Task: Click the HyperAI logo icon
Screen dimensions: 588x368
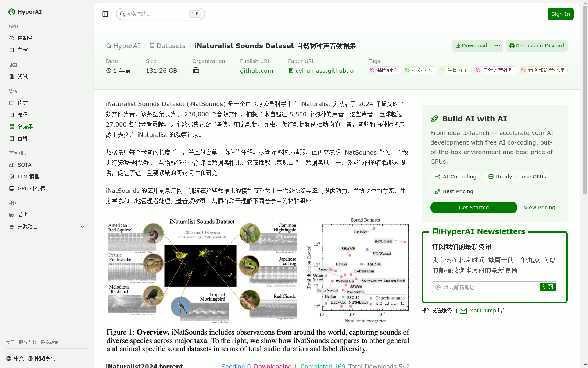Action: click(x=12, y=12)
